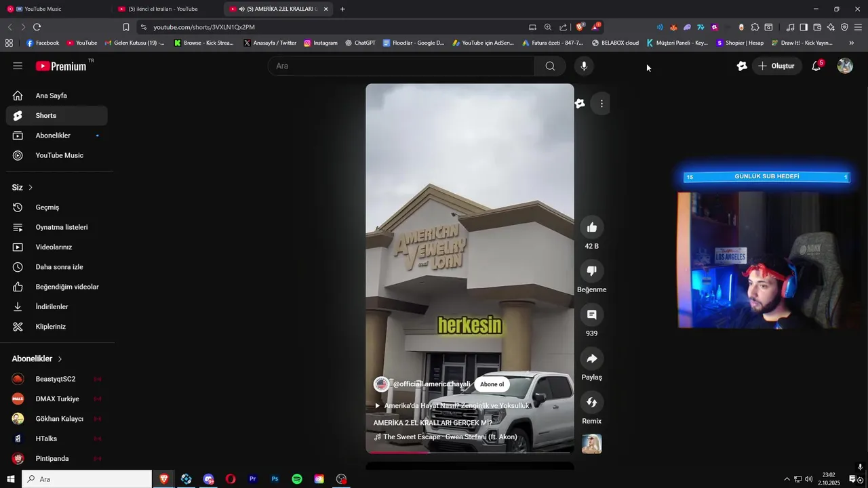
Task: Open Oynatma listeleri
Action: tap(57, 227)
